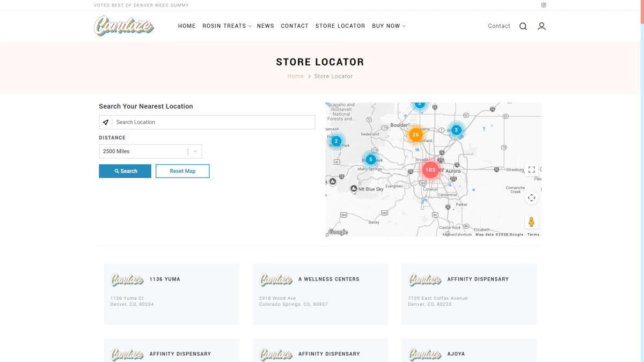Image resolution: width=644 pixels, height=362 pixels.
Task: Click the Reset Map button
Action: pos(182,171)
